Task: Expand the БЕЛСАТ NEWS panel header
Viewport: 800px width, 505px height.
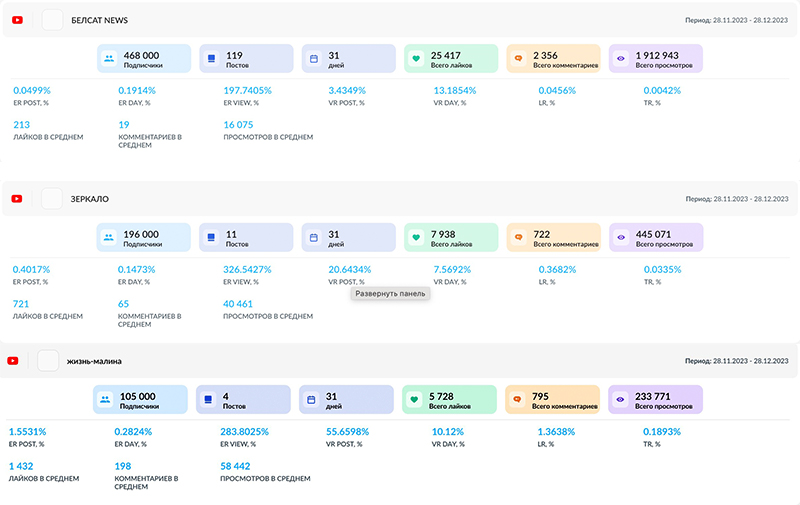Action: (x=400, y=20)
